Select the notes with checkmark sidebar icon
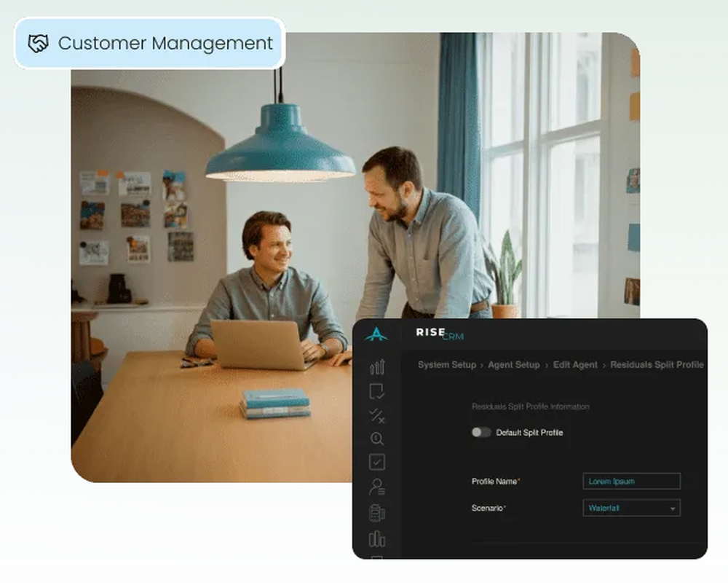This screenshot has width=728, height=585. tap(376, 390)
